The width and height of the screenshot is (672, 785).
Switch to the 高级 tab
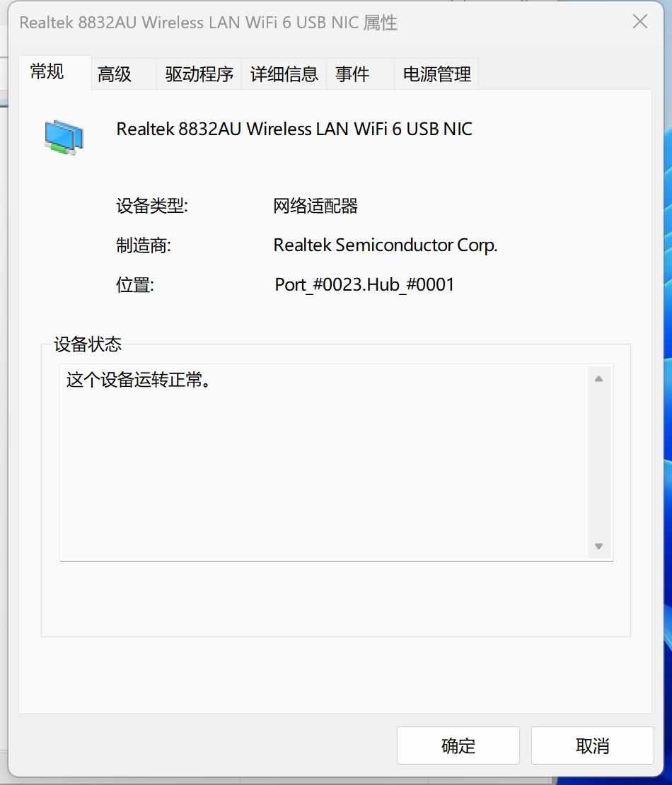pyautogui.click(x=124, y=74)
